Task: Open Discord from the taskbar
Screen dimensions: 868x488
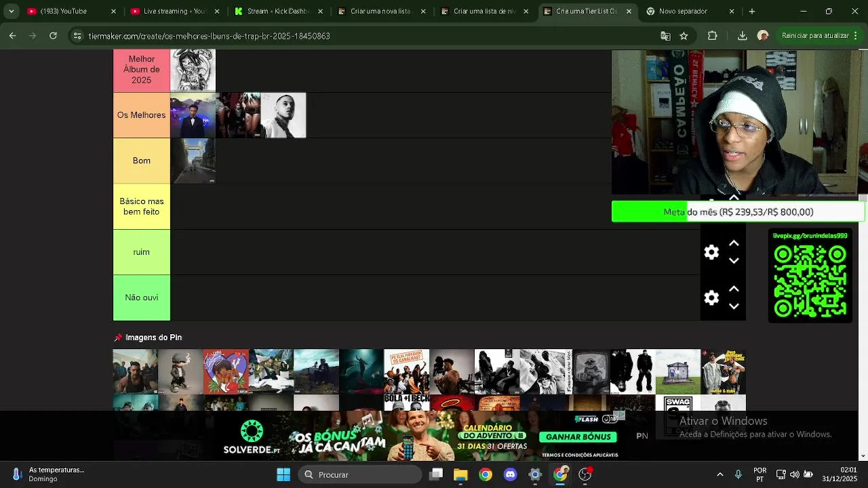Action: coord(510,474)
